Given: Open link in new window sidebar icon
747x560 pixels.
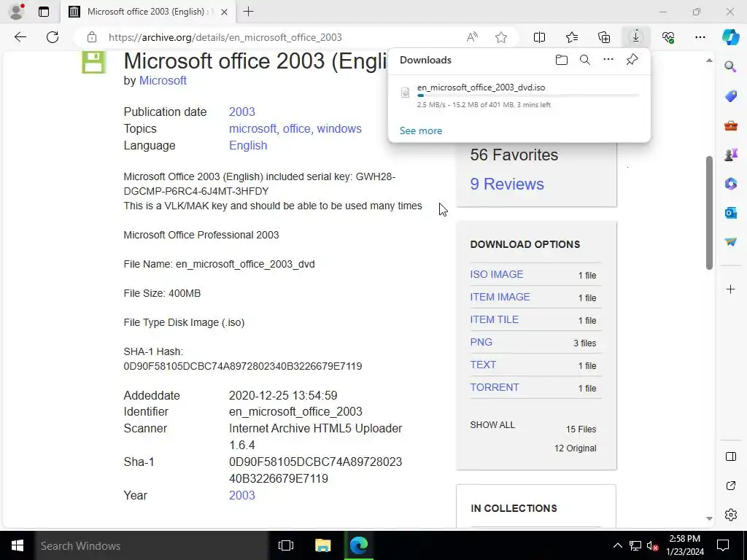Looking at the screenshot, I should pos(730,486).
